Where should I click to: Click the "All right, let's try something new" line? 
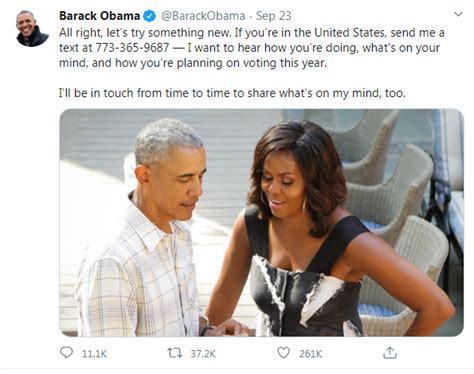[145, 33]
